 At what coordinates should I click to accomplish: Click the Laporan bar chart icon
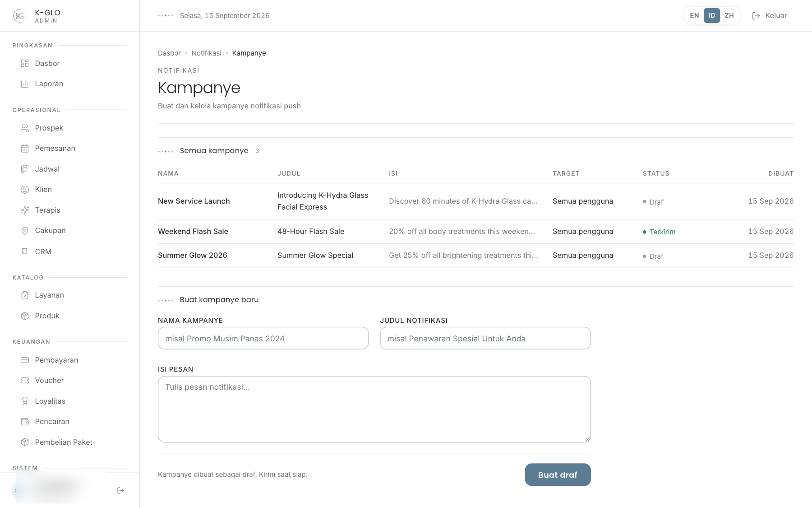[x=25, y=84]
